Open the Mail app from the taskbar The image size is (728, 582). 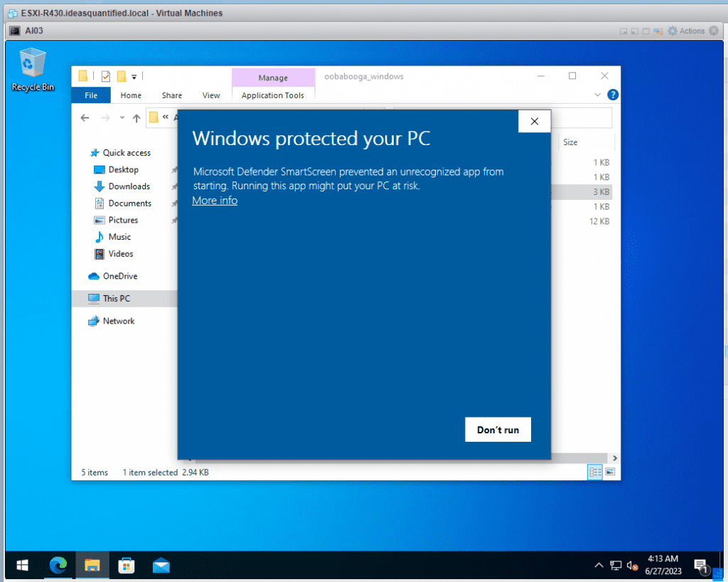pos(161,565)
